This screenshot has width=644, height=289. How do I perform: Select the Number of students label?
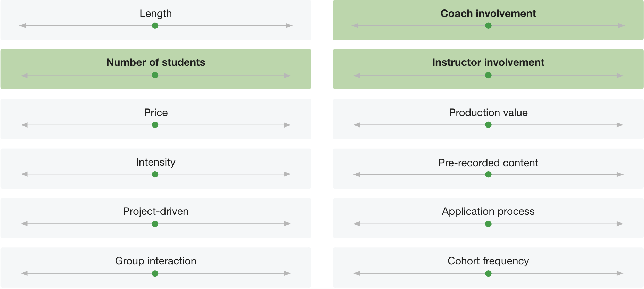(156, 62)
